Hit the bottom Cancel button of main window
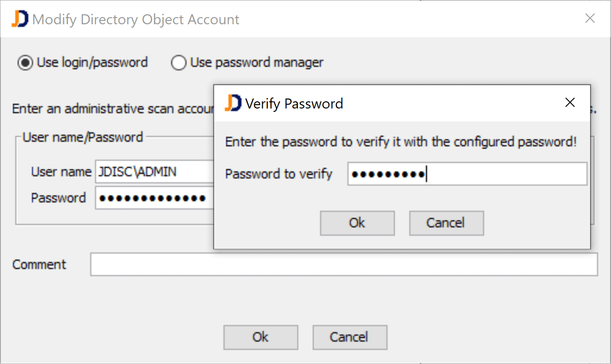Image resolution: width=611 pixels, height=364 pixels. [x=349, y=337]
